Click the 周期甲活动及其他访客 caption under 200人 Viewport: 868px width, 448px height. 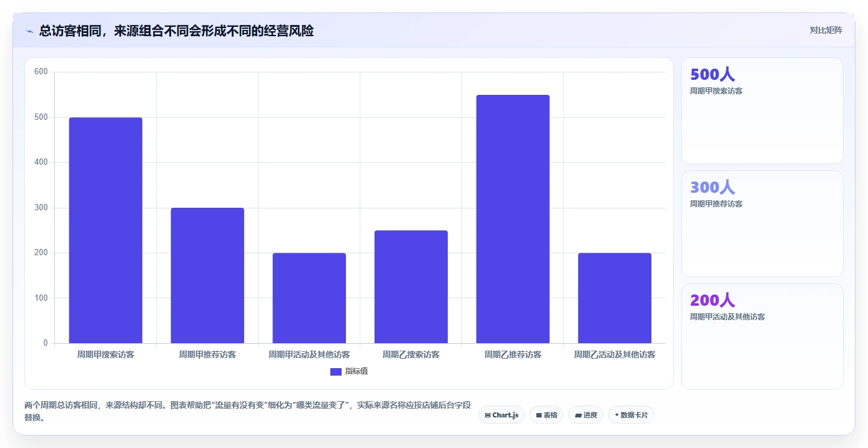(x=727, y=317)
